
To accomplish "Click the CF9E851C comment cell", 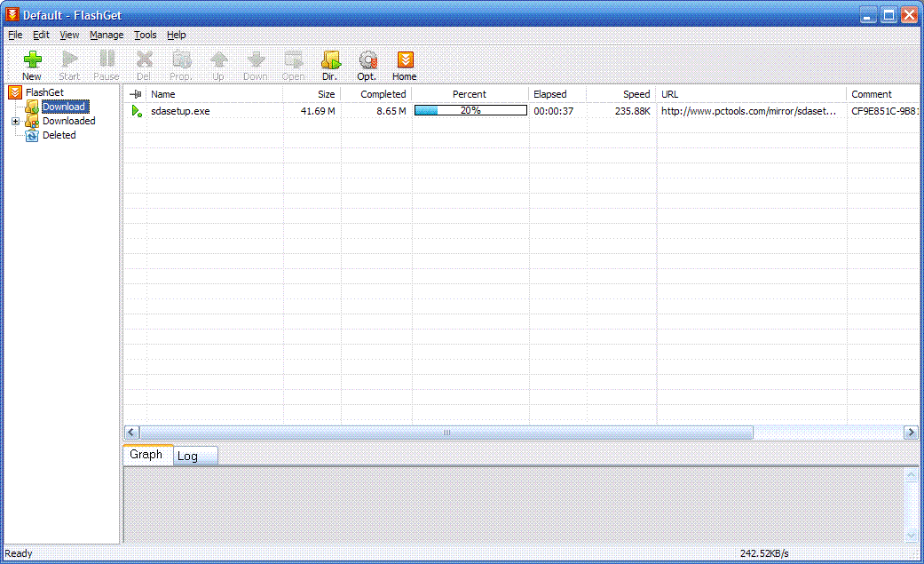I will tap(885, 111).
